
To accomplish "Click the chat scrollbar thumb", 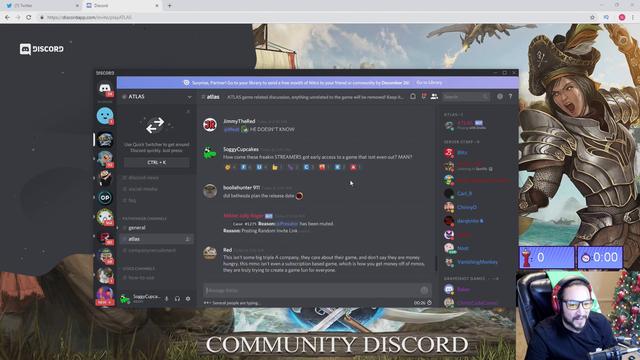I will 436,263.
